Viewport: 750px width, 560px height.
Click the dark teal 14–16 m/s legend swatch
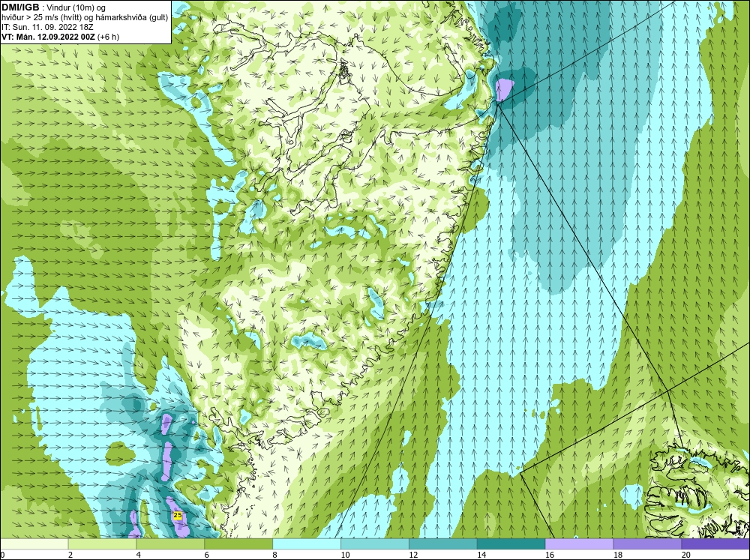(x=511, y=544)
